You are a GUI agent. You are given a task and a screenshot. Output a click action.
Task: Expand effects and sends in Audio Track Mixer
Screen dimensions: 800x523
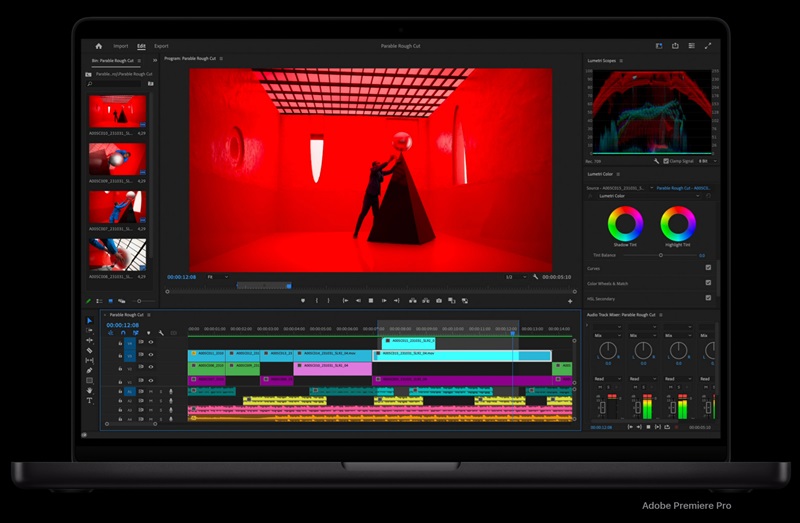(587, 325)
